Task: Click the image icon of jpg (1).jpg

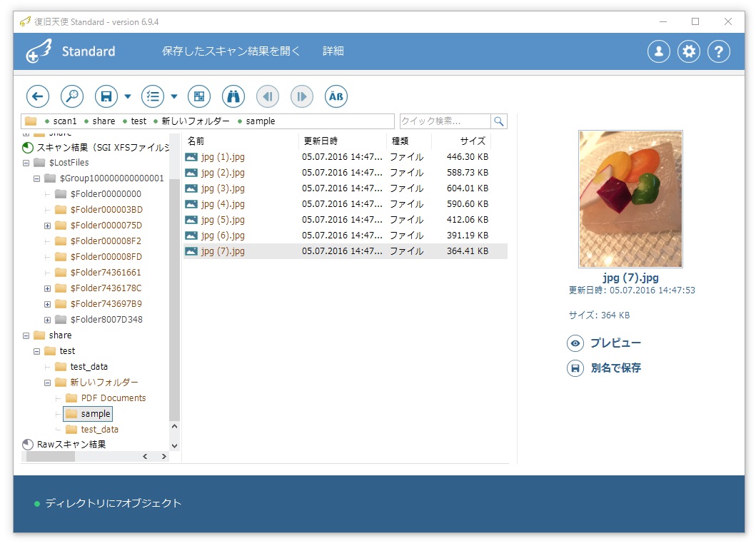Action: click(191, 157)
